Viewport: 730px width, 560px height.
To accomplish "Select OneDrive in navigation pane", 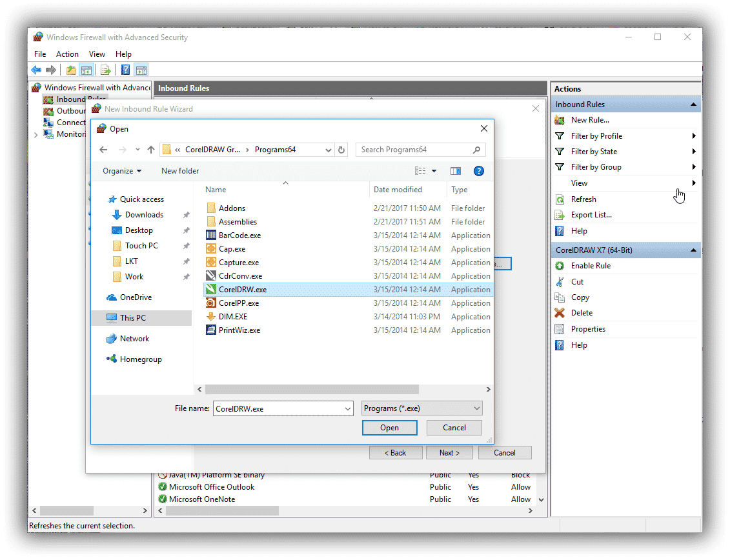I will (136, 297).
